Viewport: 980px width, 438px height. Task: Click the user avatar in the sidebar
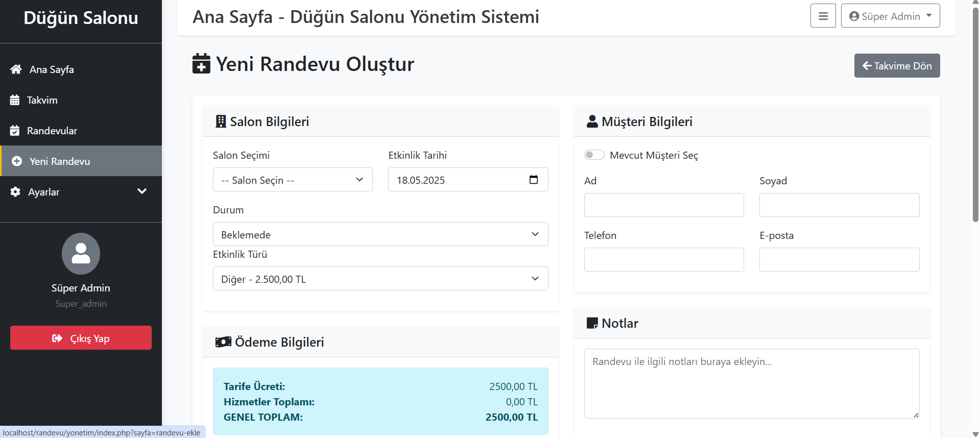[81, 254]
